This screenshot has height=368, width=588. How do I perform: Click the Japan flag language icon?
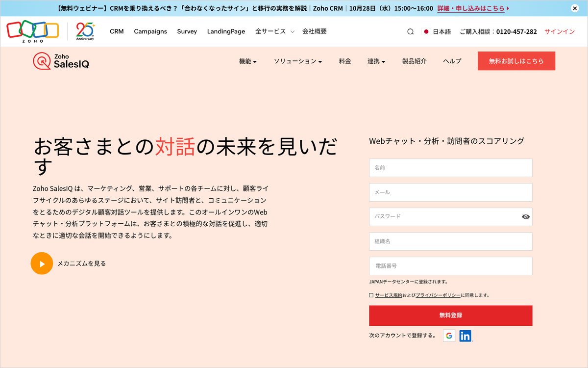pos(426,31)
